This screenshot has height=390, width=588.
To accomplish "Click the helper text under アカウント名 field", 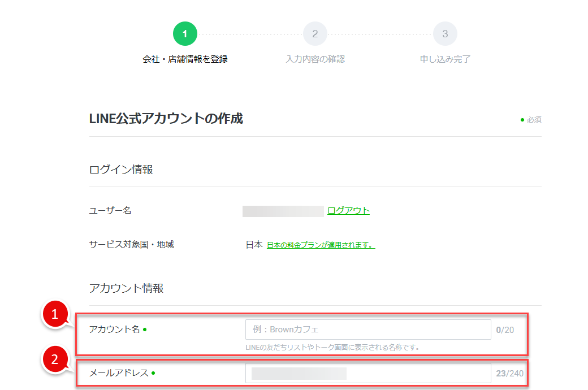I will click(332, 347).
